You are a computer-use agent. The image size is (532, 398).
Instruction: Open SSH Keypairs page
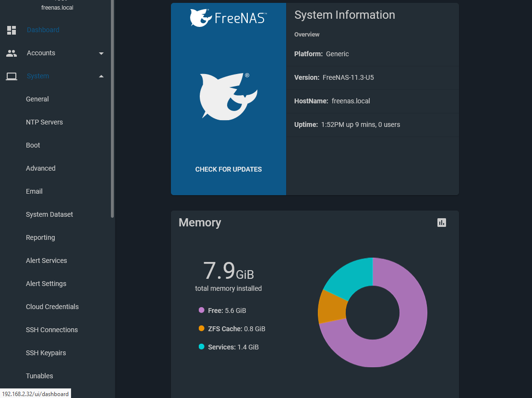[46, 353]
